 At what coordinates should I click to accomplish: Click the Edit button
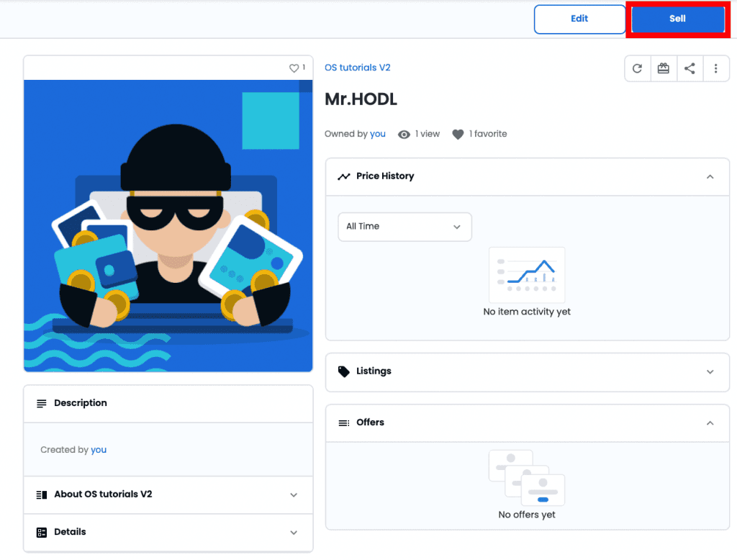coord(579,19)
